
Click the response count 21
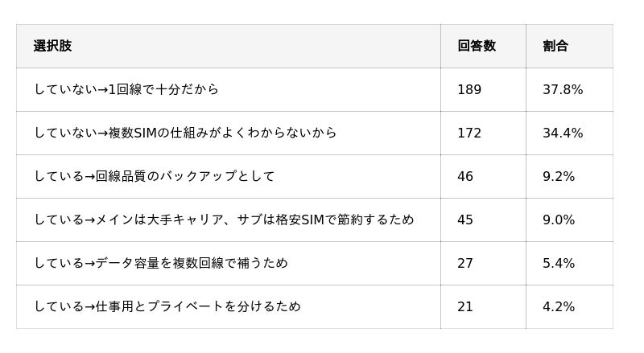click(x=465, y=306)
